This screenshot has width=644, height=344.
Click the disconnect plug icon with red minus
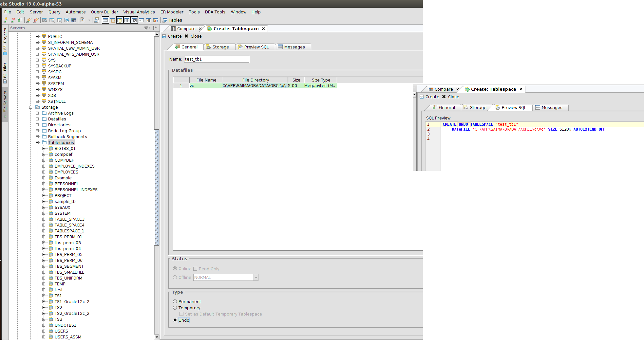tap(36, 20)
